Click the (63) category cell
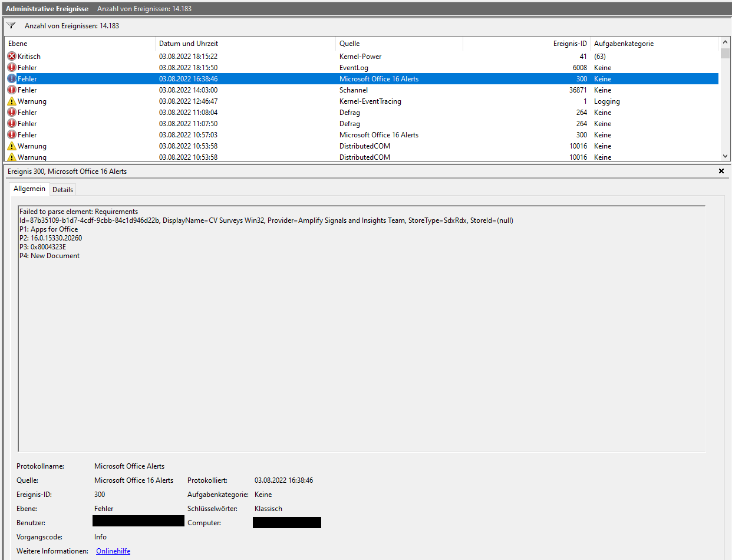732x560 pixels. tap(600, 57)
